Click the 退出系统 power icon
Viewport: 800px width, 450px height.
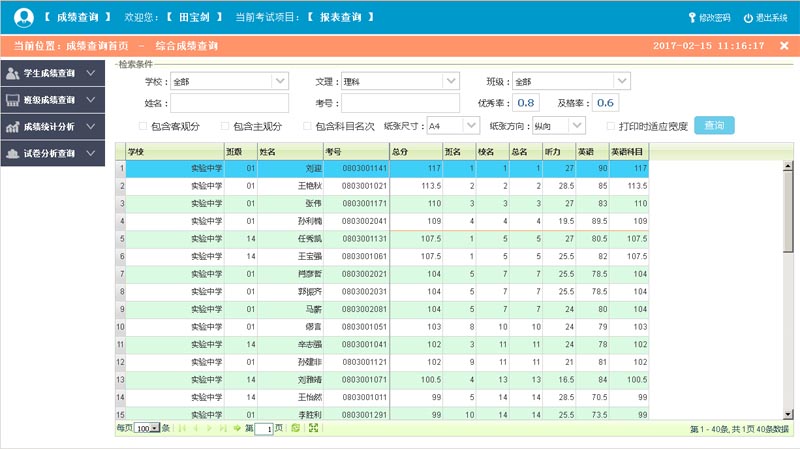(x=749, y=18)
